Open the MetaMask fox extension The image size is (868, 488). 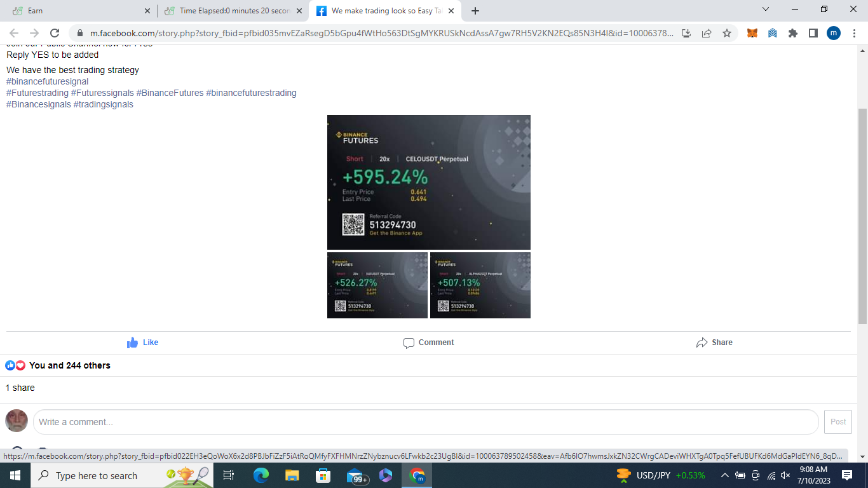tap(752, 33)
